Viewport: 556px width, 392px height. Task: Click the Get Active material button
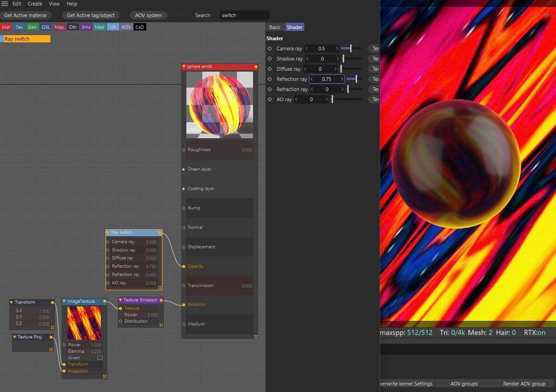click(25, 15)
